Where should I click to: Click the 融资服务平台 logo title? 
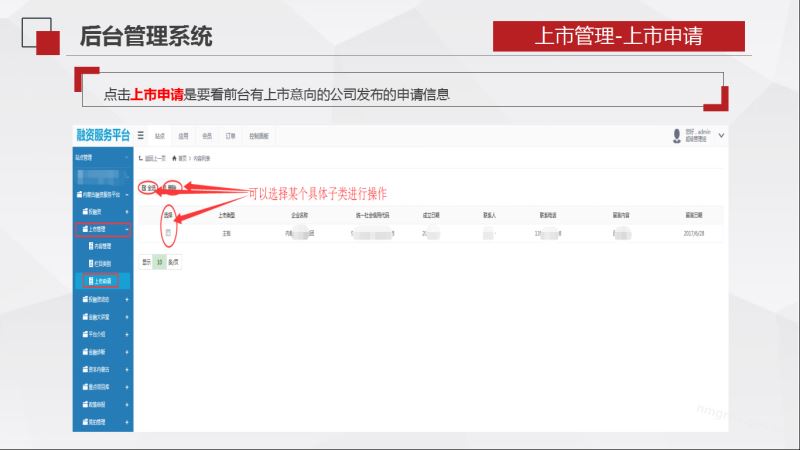coord(102,135)
